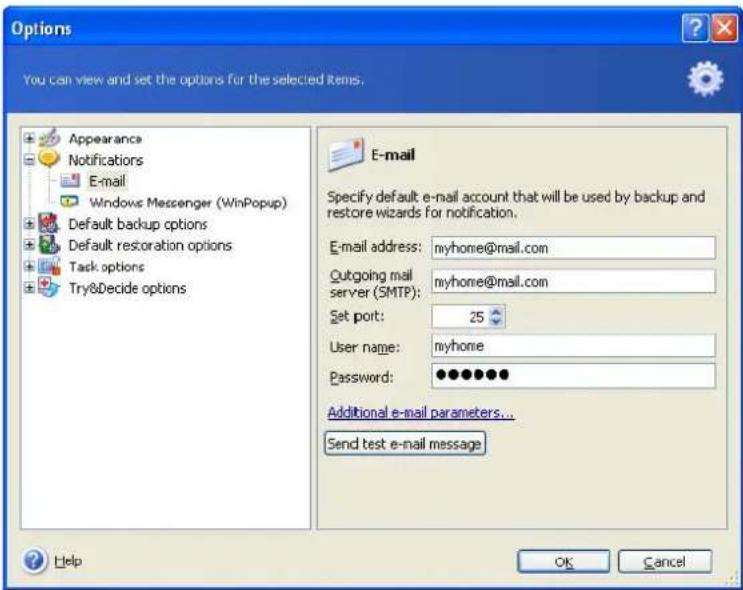Click the Notifications speech bubble icon
743x590 pixels.
point(49,159)
